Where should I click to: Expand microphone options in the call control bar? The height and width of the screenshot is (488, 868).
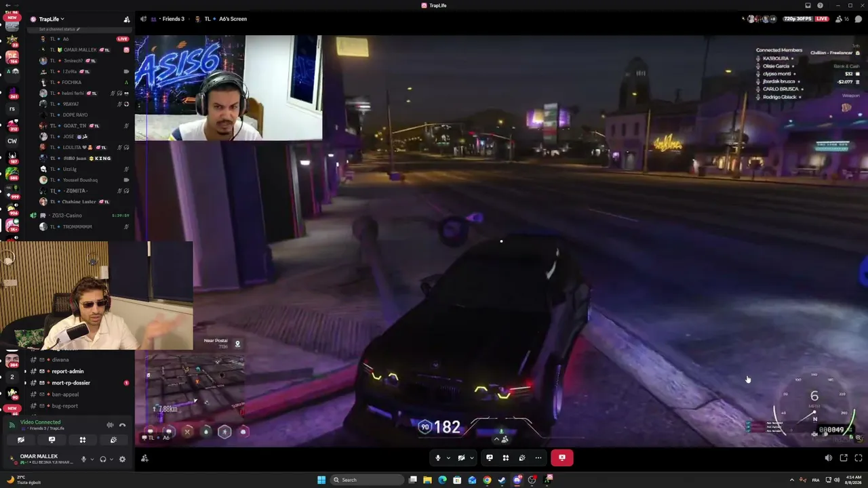point(448,457)
